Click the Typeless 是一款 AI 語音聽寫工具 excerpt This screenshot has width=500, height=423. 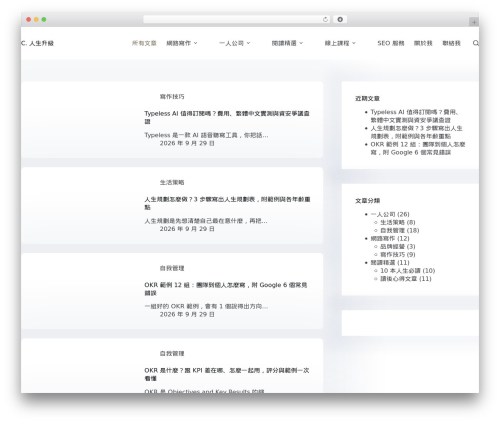[x=206, y=135]
